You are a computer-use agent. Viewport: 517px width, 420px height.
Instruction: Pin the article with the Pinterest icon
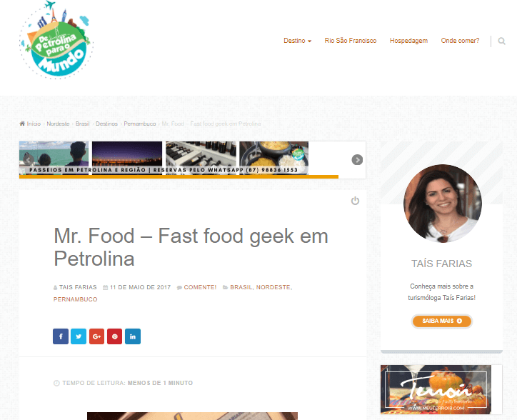[x=114, y=336]
